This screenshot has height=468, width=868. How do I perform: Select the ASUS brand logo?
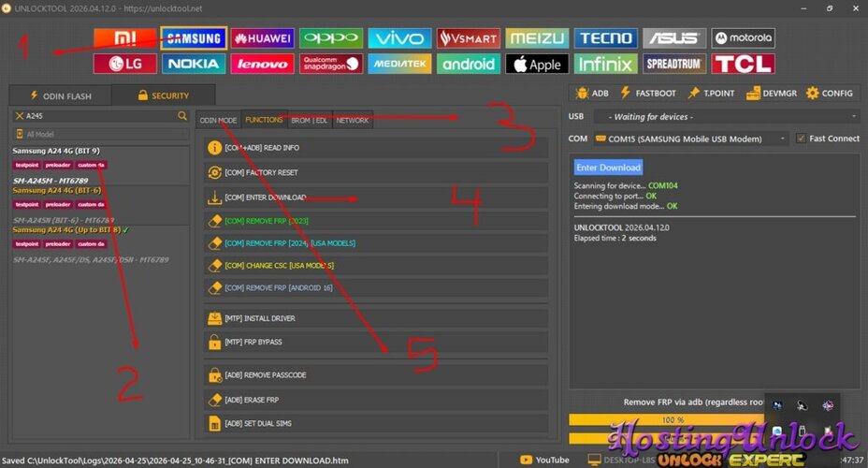coord(674,38)
